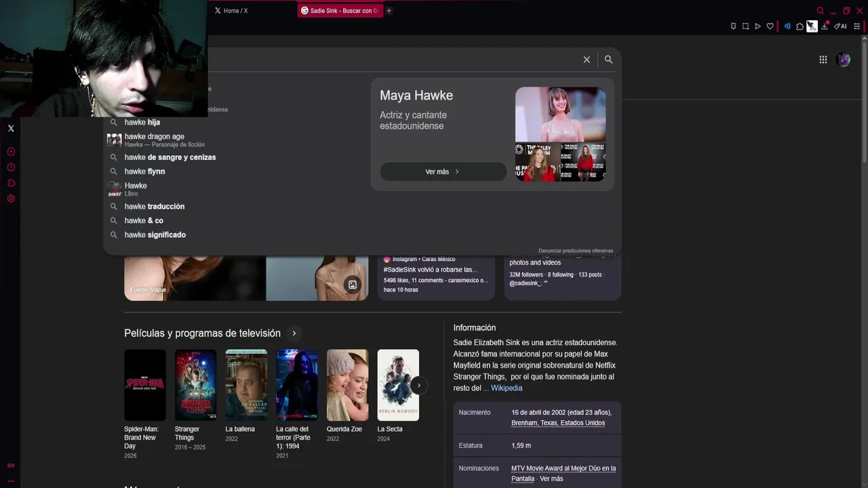Open the Querida Zoe poster

coord(347,385)
